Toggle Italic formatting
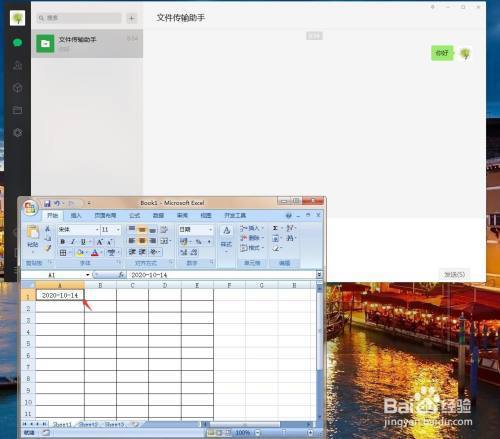The width and height of the screenshot is (500, 439). [73, 242]
